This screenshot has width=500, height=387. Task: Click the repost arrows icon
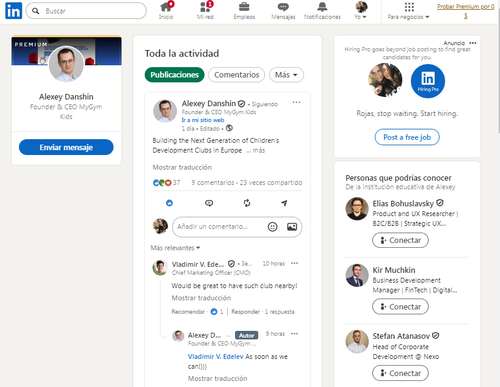coord(247,203)
